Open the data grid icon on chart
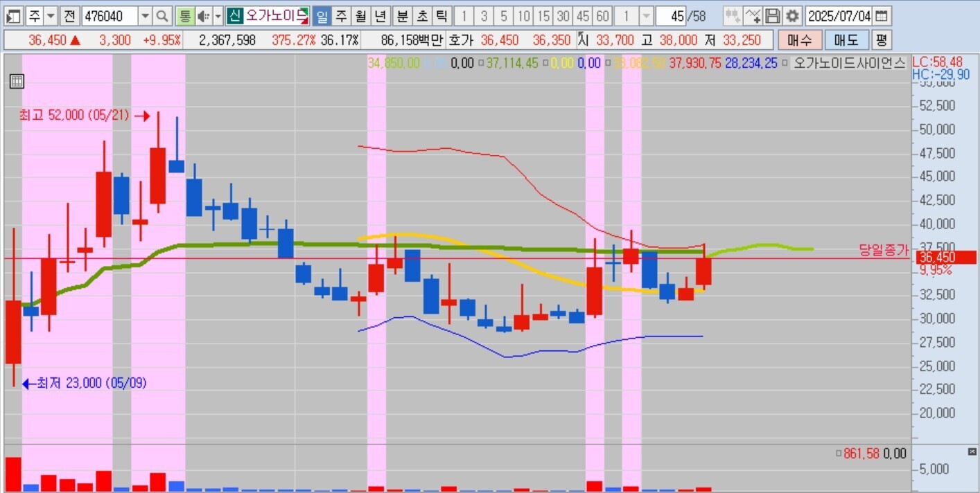 coord(17,82)
